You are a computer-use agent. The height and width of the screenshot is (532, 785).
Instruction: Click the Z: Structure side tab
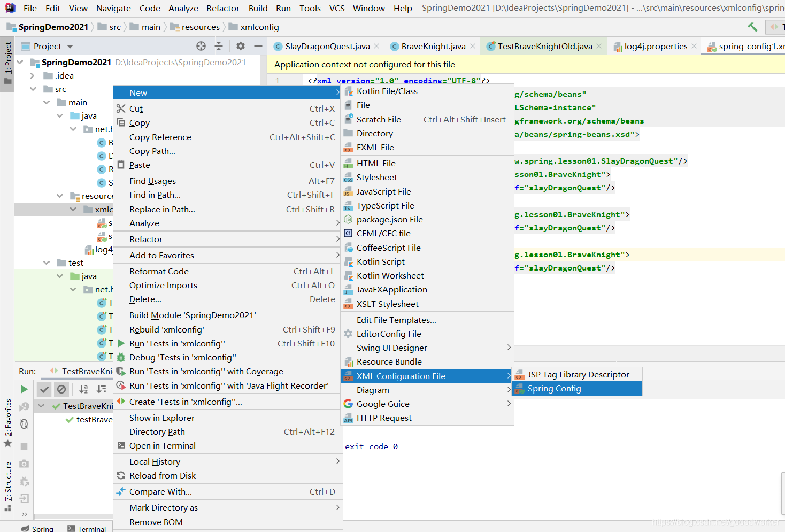(x=7, y=486)
